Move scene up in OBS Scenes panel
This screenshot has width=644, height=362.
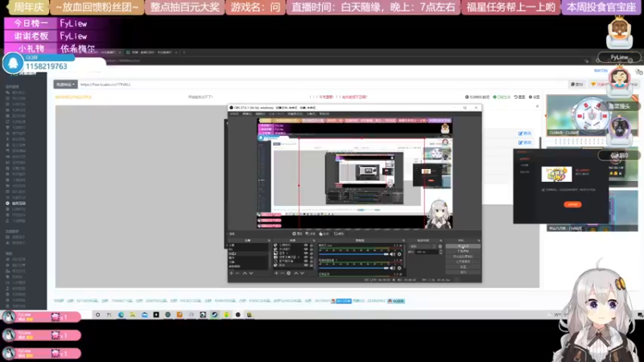pos(245,273)
